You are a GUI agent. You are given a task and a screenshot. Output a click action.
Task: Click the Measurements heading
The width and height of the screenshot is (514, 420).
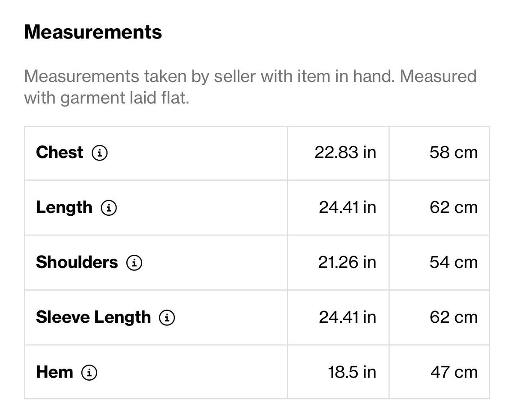(93, 32)
